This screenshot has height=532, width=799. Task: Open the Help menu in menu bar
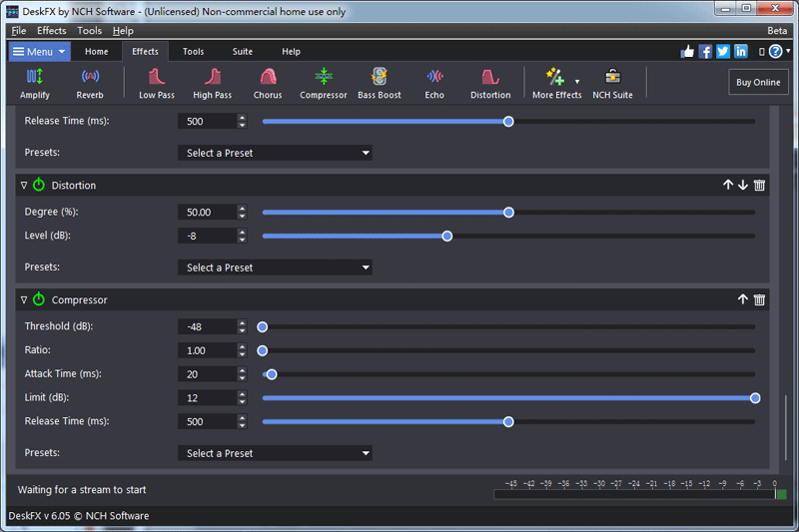coord(123,31)
